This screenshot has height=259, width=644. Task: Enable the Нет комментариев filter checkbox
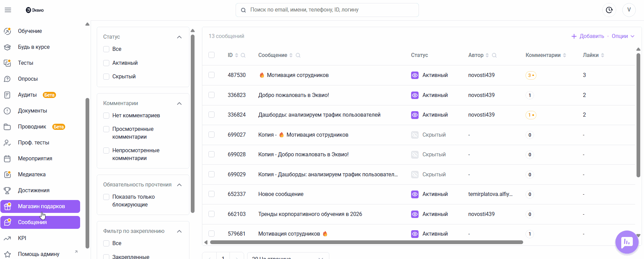[x=106, y=116]
